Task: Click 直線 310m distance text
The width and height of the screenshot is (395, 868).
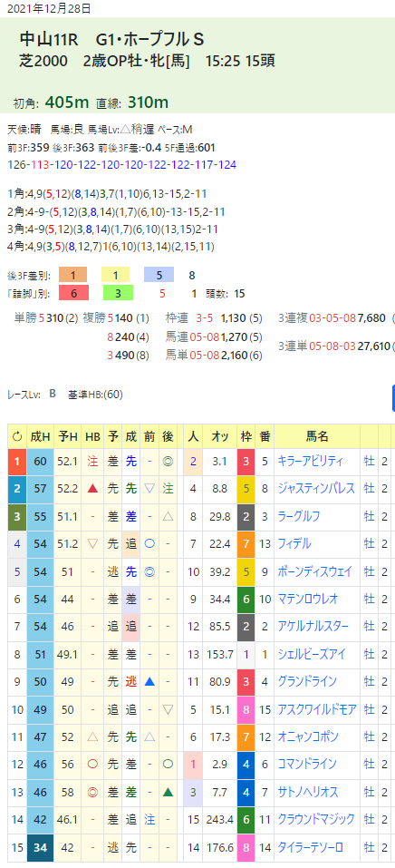Action: click(133, 102)
